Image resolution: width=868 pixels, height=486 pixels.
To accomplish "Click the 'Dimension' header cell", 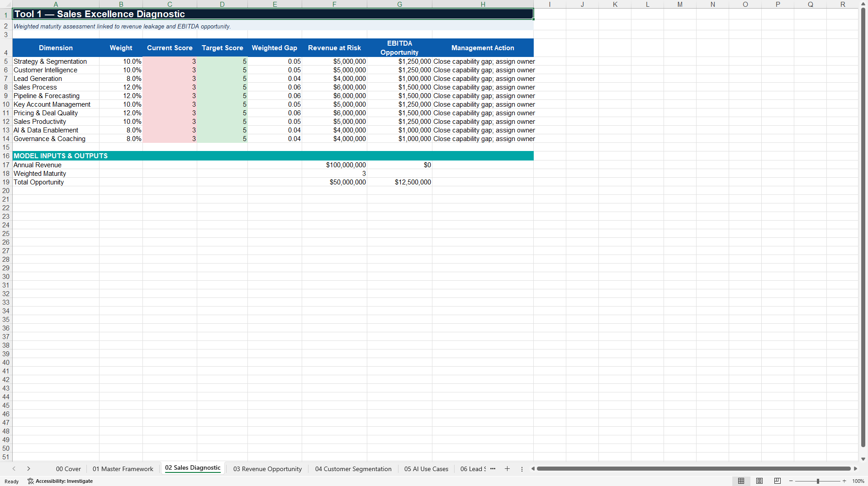I will (56, 48).
